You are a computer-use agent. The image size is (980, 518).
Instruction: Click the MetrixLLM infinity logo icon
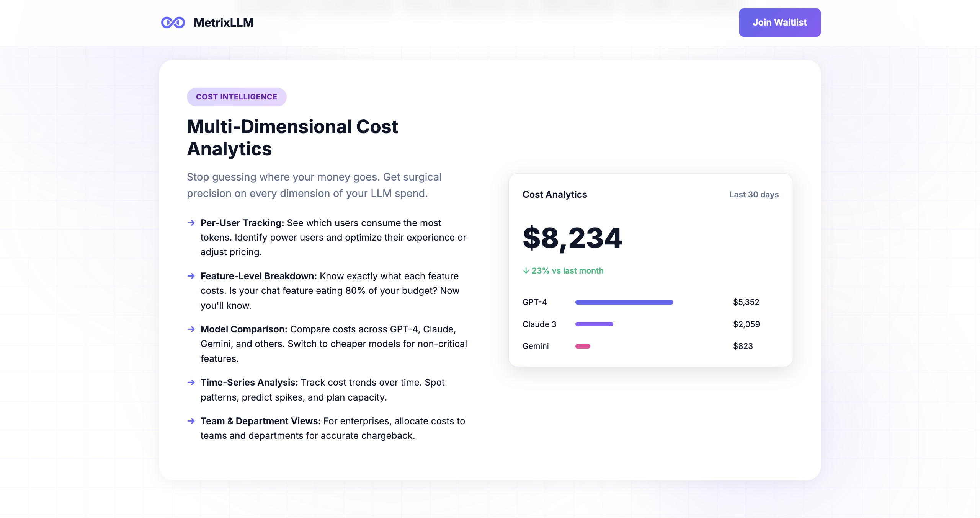[x=173, y=23]
